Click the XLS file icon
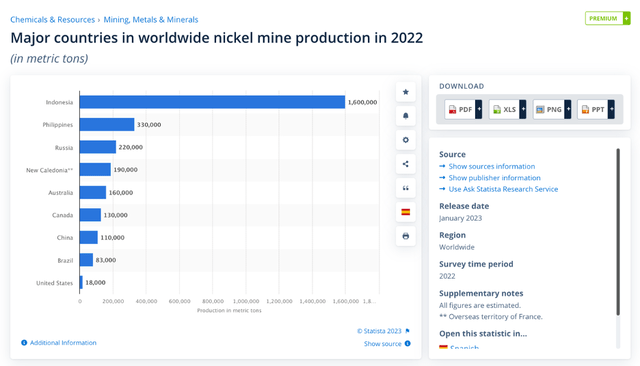The height and width of the screenshot is (366, 640). [497, 109]
